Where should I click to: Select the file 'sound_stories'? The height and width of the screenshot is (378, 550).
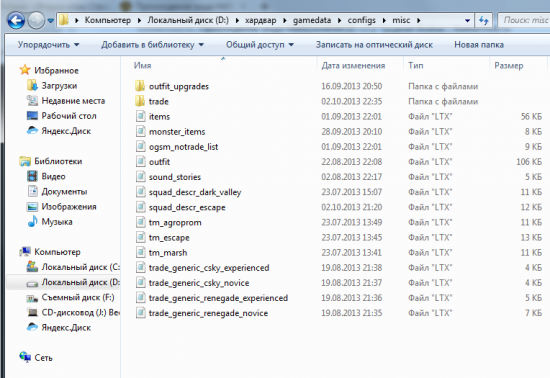(175, 177)
